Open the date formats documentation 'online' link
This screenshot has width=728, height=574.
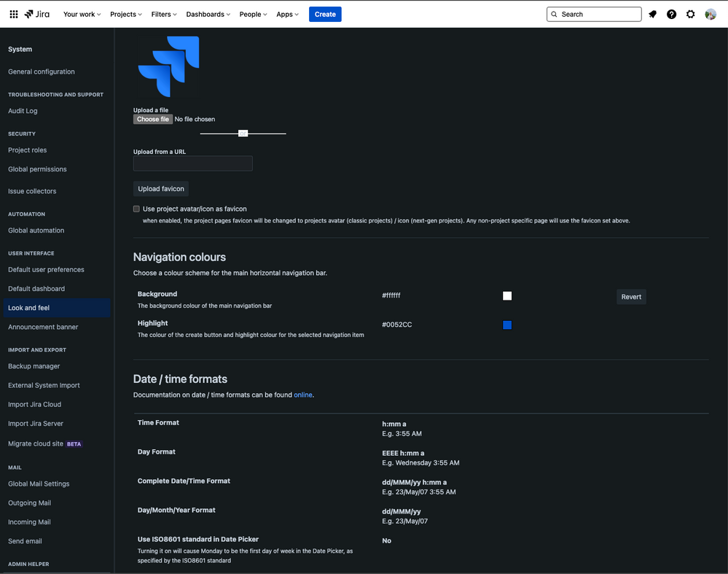[303, 395]
